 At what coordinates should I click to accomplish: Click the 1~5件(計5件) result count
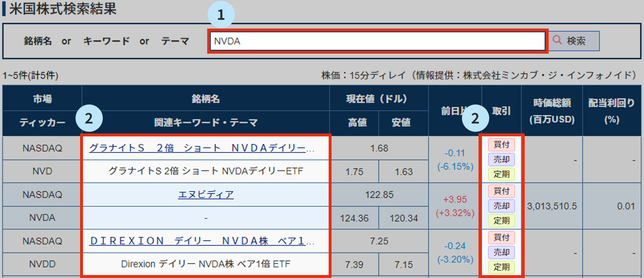[x=31, y=76]
